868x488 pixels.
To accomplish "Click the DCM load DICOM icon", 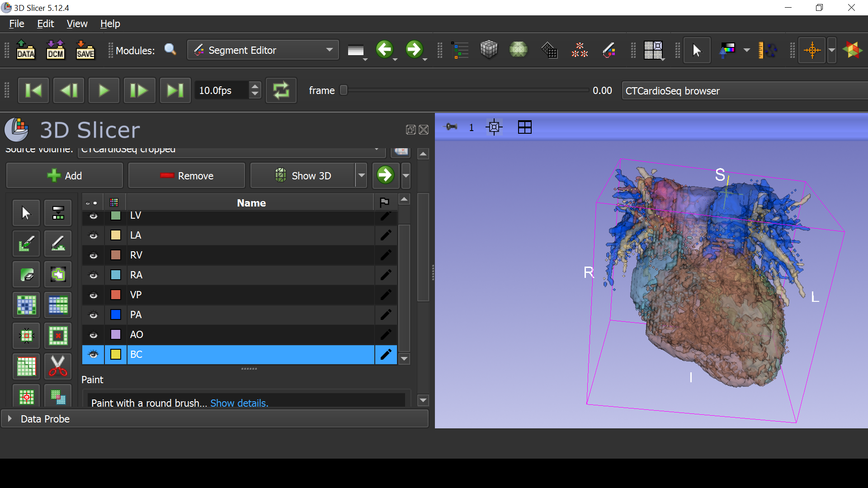I will [56, 50].
